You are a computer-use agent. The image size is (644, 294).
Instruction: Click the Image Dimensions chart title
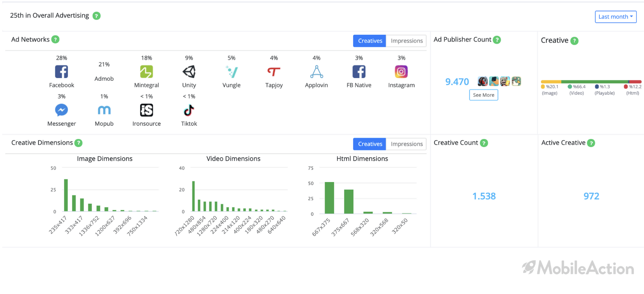[105, 159]
